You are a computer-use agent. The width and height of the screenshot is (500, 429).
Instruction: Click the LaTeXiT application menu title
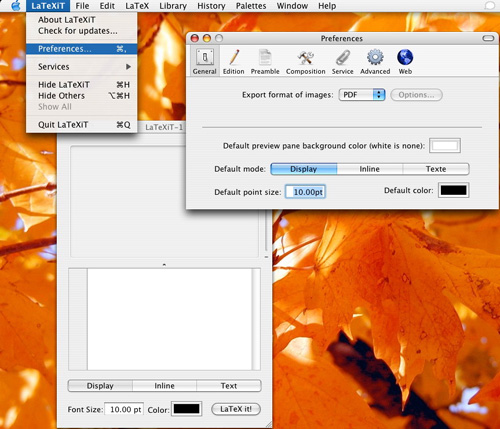48,6
